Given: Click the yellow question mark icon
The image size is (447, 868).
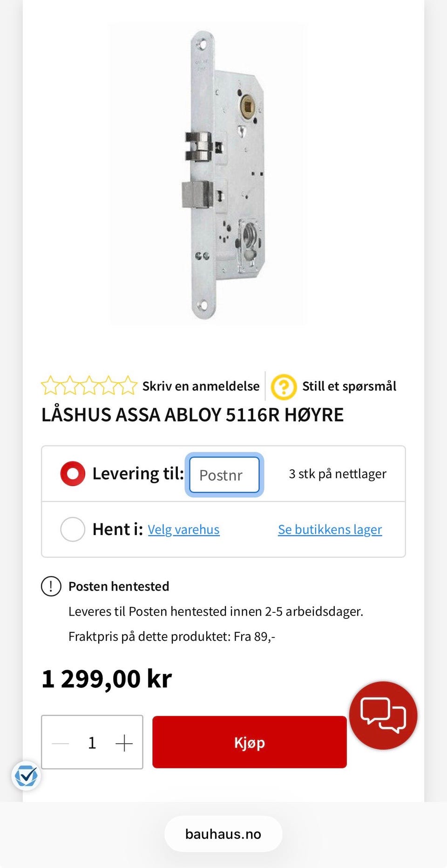Looking at the screenshot, I should 284,387.
